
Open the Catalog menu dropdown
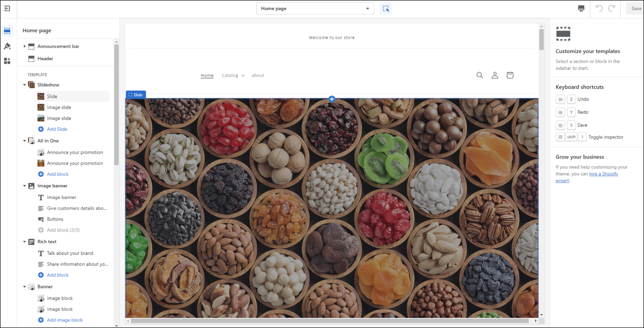pyautogui.click(x=233, y=75)
